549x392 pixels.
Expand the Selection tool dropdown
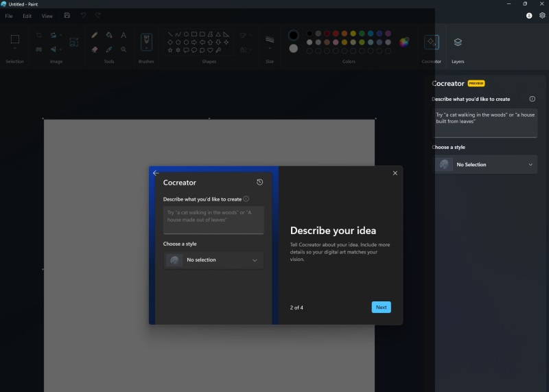pos(14,49)
